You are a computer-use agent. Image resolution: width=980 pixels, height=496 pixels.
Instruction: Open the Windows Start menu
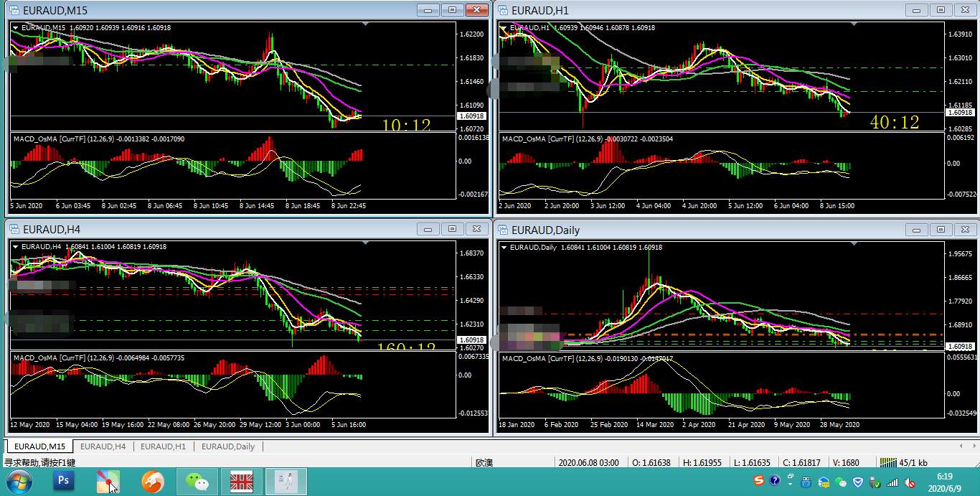click(18, 482)
